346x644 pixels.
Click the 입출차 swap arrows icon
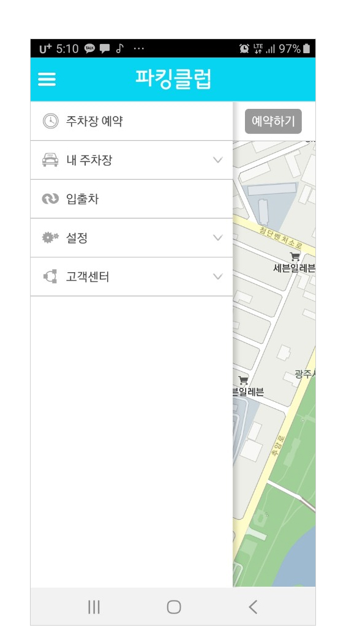50,199
